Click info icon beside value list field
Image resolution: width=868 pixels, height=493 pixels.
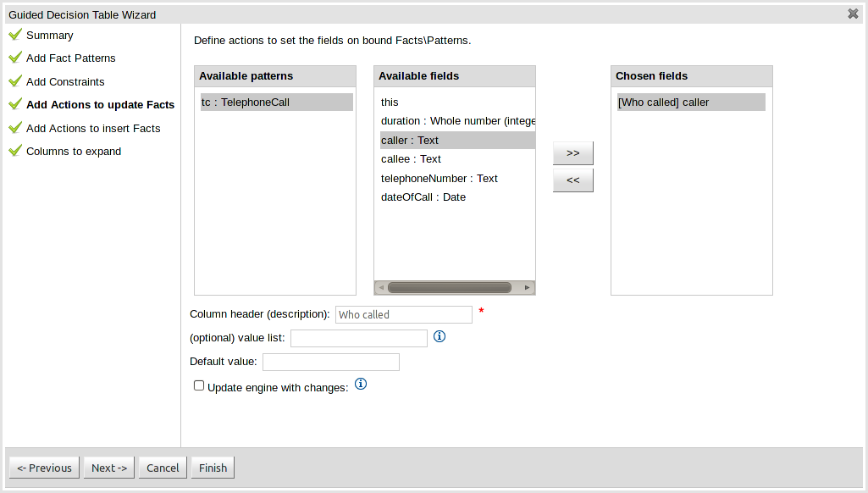440,336
